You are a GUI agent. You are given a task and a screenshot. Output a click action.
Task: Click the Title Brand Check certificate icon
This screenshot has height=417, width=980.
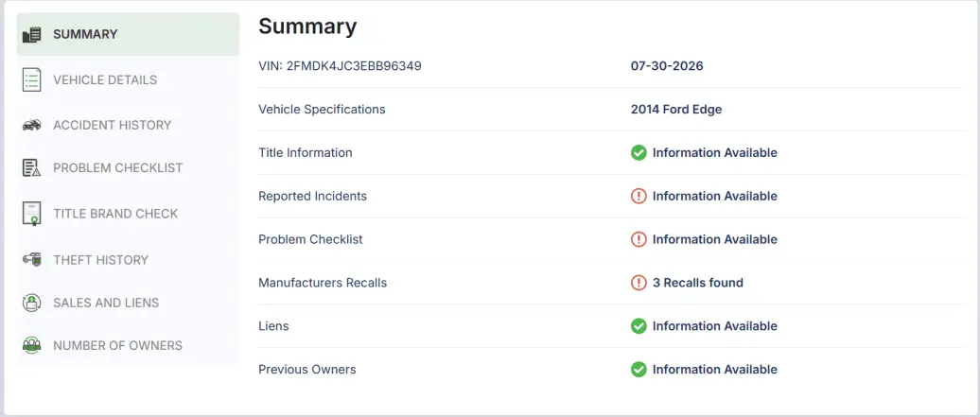click(x=32, y=214)
